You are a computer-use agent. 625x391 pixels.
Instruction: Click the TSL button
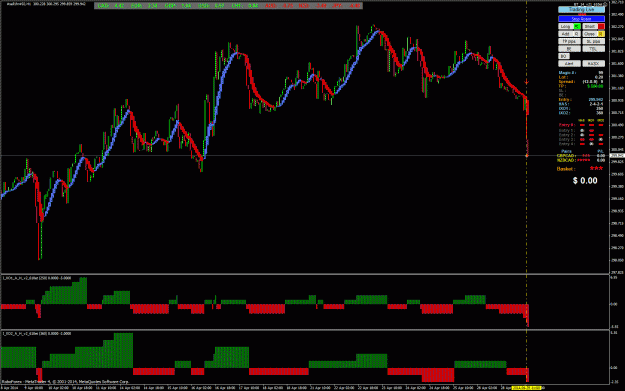point(594,49)
